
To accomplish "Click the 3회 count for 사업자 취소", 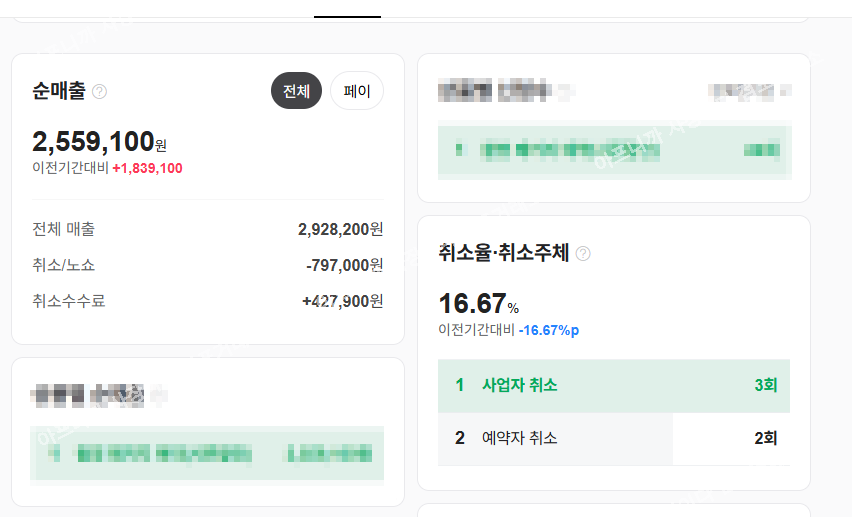I will point(766,385).
